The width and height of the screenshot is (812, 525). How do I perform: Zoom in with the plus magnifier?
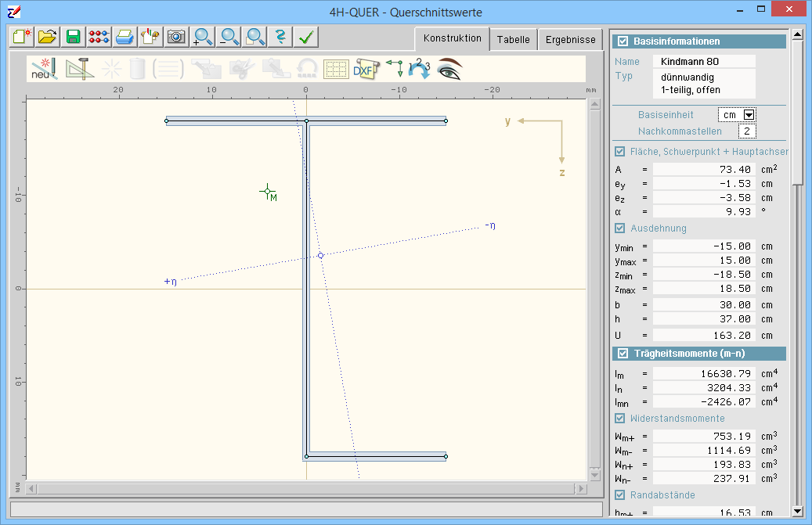pyautogui.click(x=203, y=37)
